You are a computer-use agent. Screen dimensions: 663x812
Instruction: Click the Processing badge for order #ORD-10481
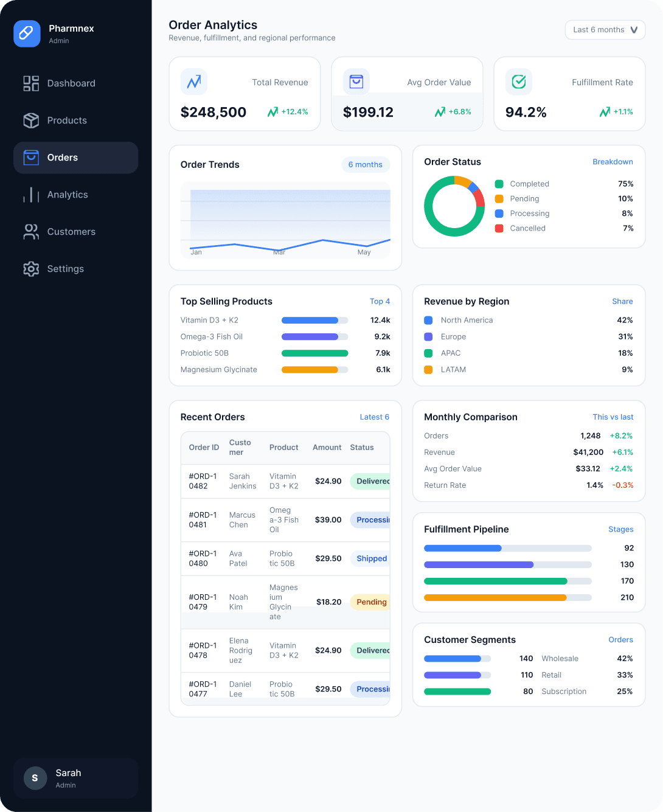[370, 520]
